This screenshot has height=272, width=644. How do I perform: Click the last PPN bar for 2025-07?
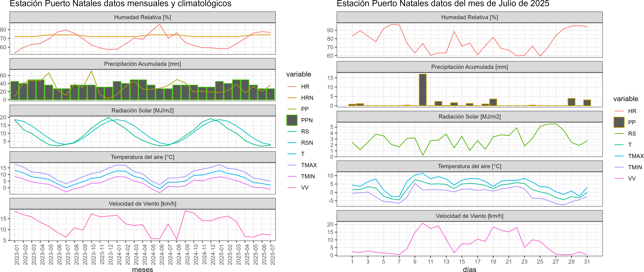pos(271,94)
